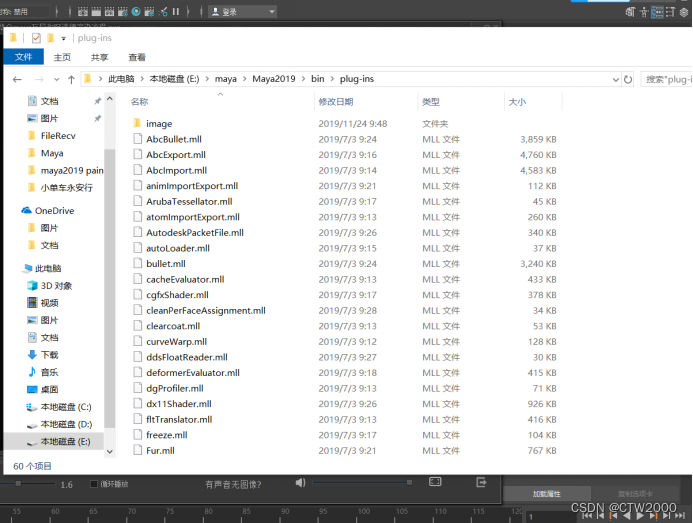Open 视频 in the navigation pane
Image resolution: width=693 pixels, height=523 pixels.
[x=50, y=303]
